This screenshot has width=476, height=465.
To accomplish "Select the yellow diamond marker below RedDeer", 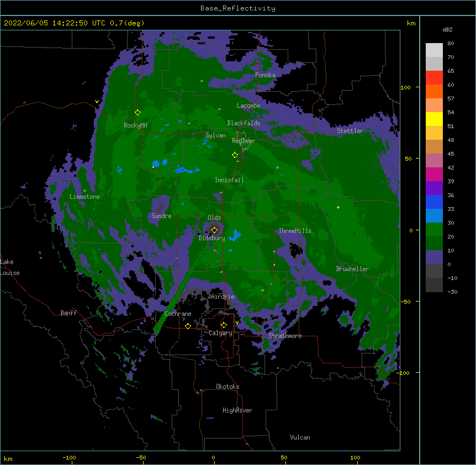I will pos(235,155).
